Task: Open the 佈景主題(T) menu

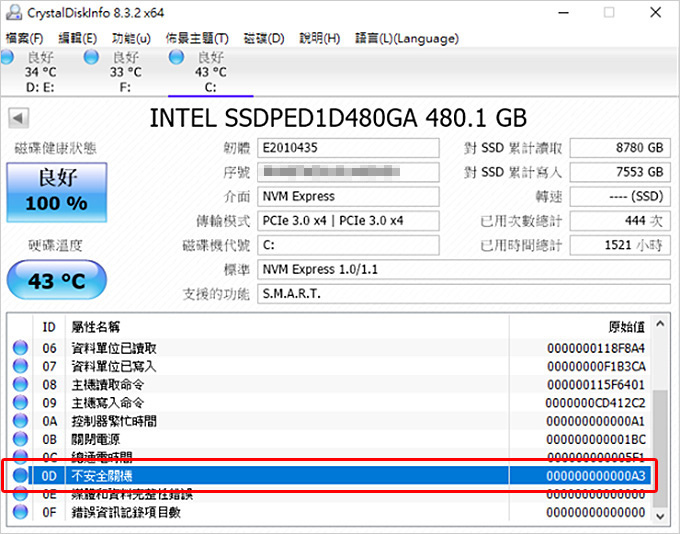Action: (x=197, y=39)
